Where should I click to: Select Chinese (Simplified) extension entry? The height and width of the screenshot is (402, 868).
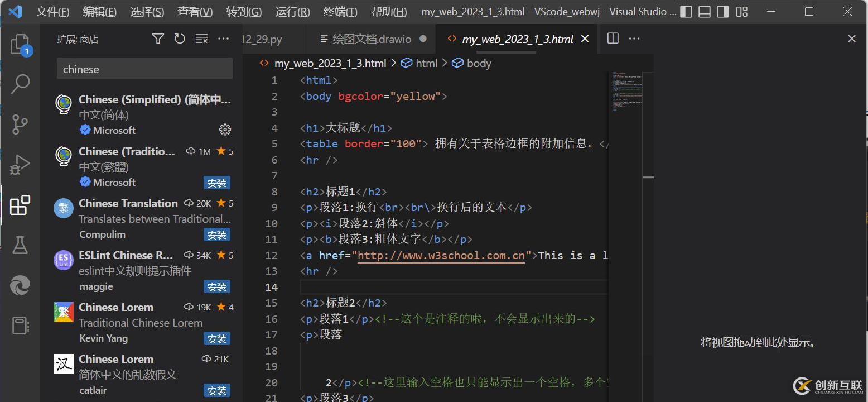point(142,114)
